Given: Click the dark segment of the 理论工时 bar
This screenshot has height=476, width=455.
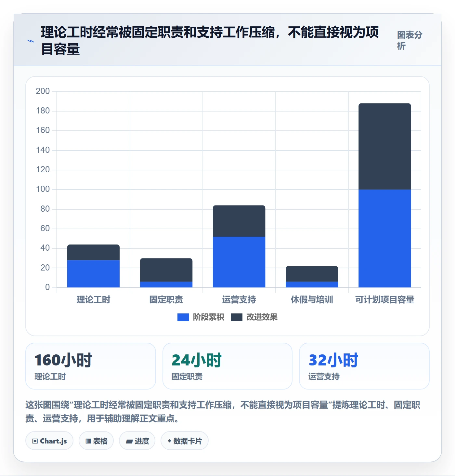Looking at the screenshot, I should pyautogui.click(x=94, y=252).
